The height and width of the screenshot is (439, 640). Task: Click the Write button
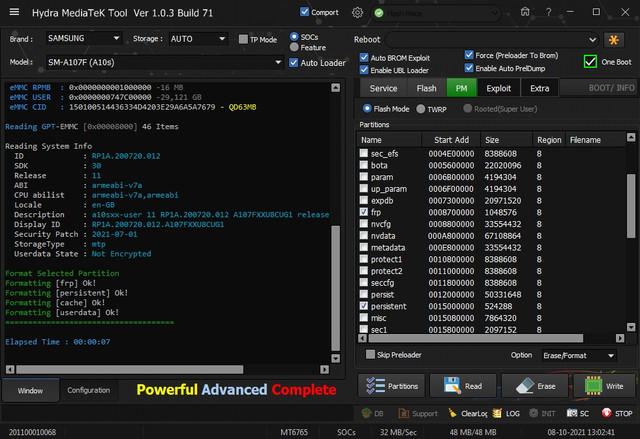(603, 386)
